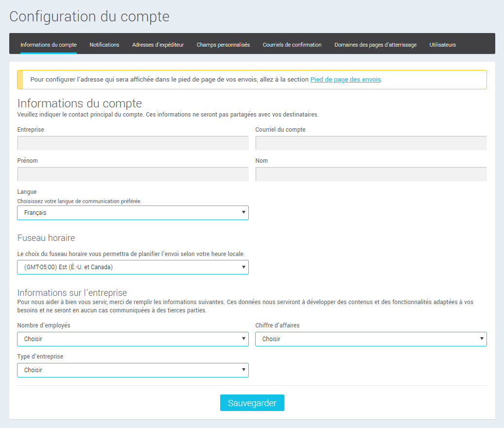View the Domaines des pages d'atterrissage section
The width and height of the screenshot is (504, 428).
pos(375,44)
